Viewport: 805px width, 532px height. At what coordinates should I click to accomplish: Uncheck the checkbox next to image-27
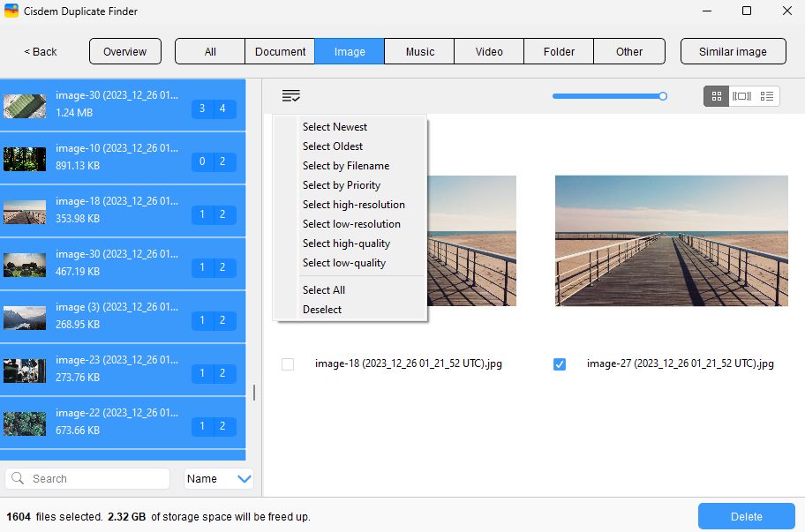559,363
